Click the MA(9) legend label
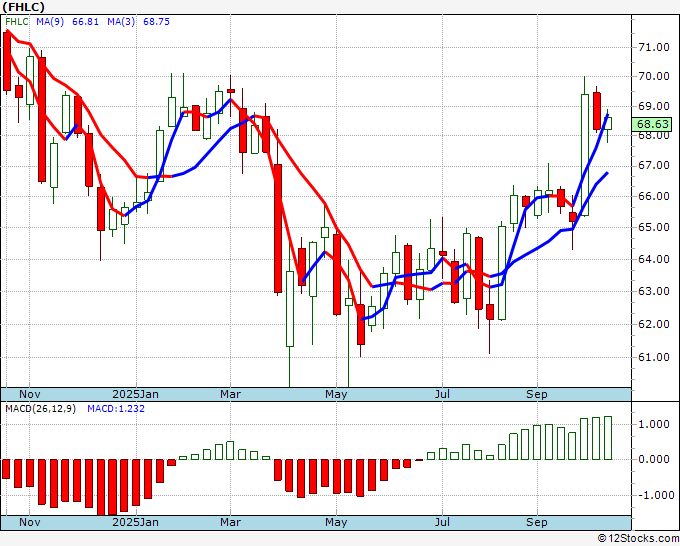Viewport: 680px width, 546px height. [x=50, y=22]
